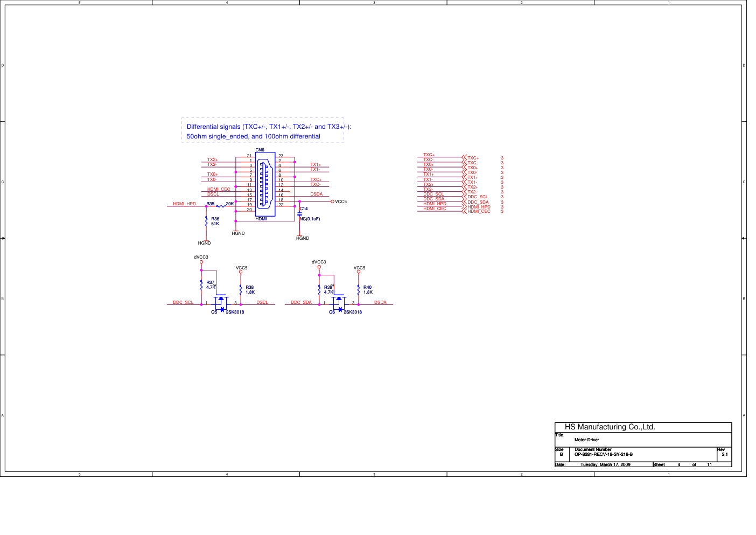Click the DSDA net label right of Q6
756x535 pixels.
coord(380,302)
